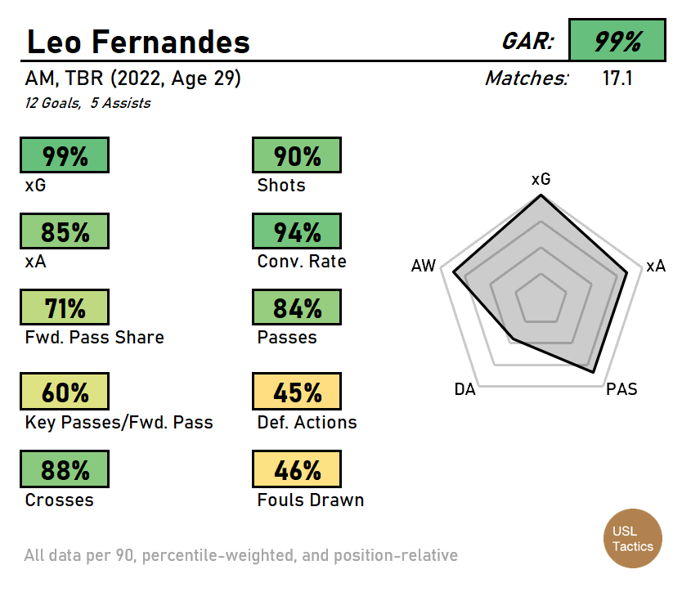
Task: Click the 12 Goals, 5 Assists text
Action: tap(87, 103)
